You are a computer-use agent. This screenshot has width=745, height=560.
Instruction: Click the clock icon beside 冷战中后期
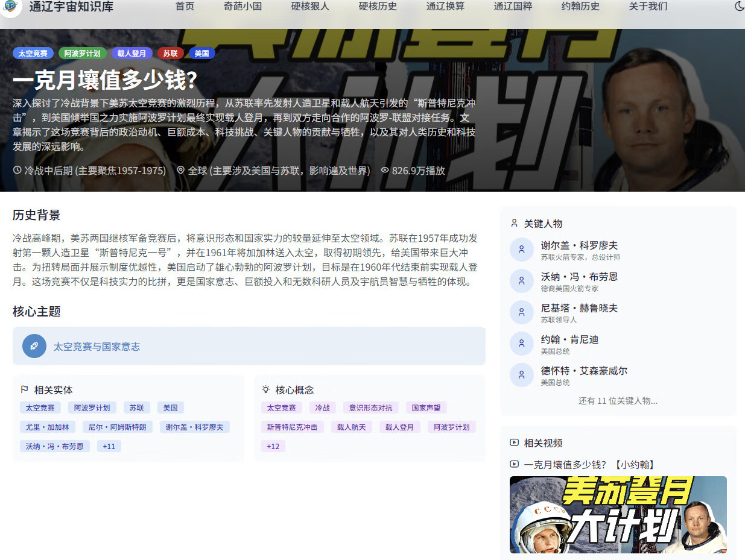[17, 171]
